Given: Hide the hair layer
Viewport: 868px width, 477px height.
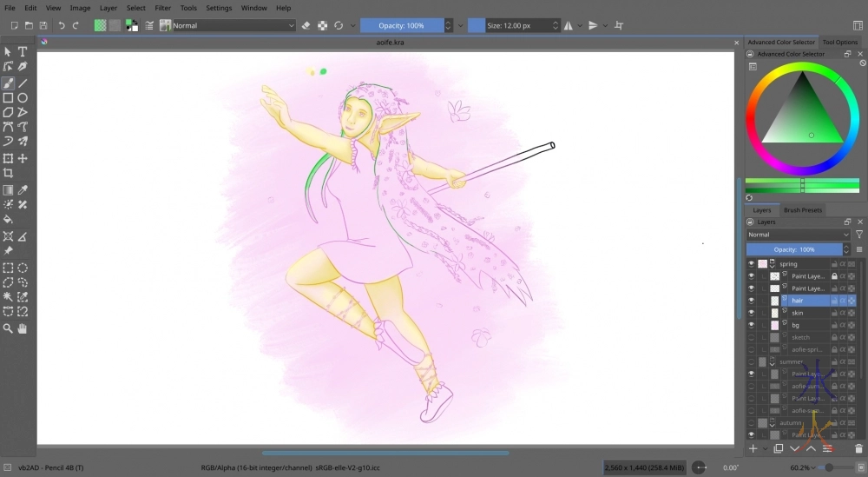Looking at the screenshot, I should point(752,301).
